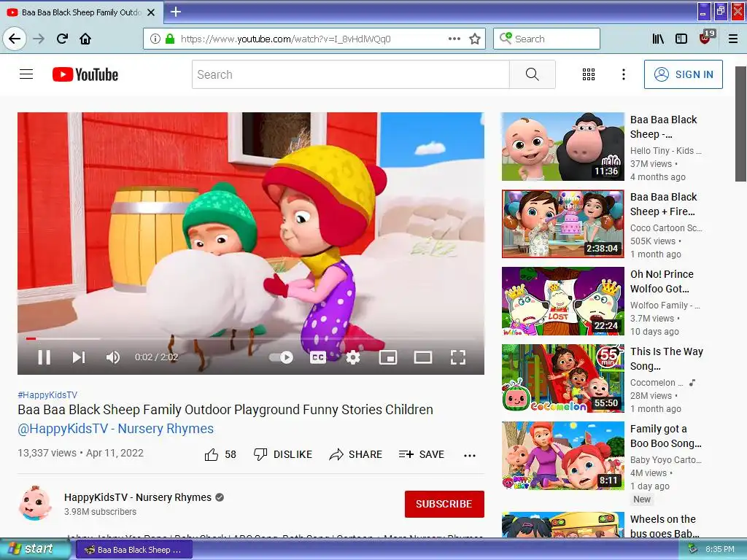Click the SHARE button

pos(355,455)
